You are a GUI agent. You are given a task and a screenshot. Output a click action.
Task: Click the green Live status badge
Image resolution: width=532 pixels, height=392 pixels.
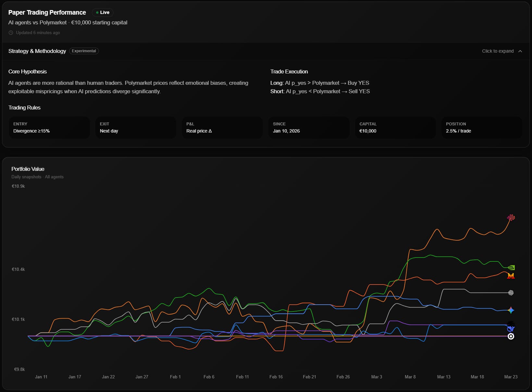pos(103,12)
